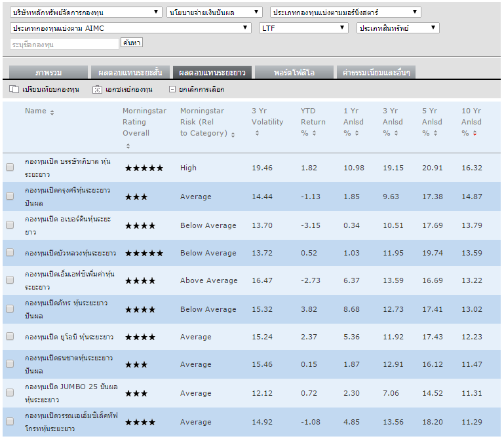Switch to the ภาพรวม overview tab
This screenshot has height=437, width=504.
(x=48, y=72)
